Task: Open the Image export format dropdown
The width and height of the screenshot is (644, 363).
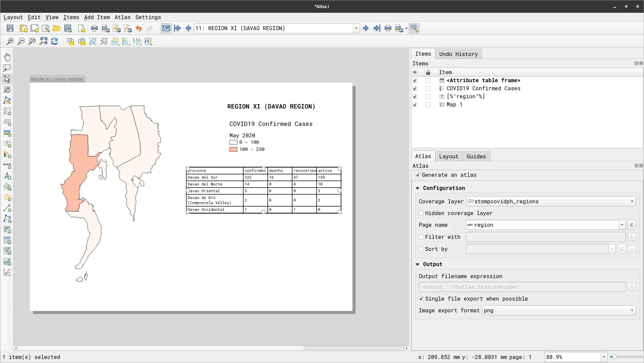Action: click(x=631, y=310)
